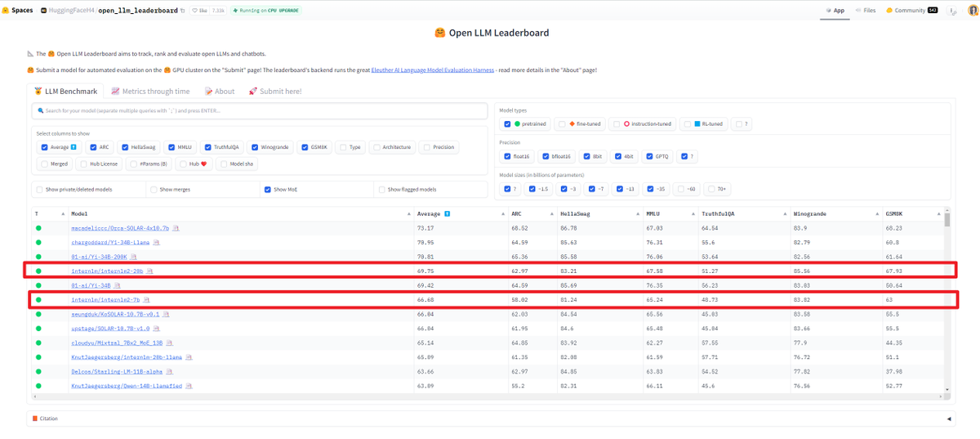Click the model search input field
The height and width of the screenshot is (439, 980).
(x=261, y=110)
